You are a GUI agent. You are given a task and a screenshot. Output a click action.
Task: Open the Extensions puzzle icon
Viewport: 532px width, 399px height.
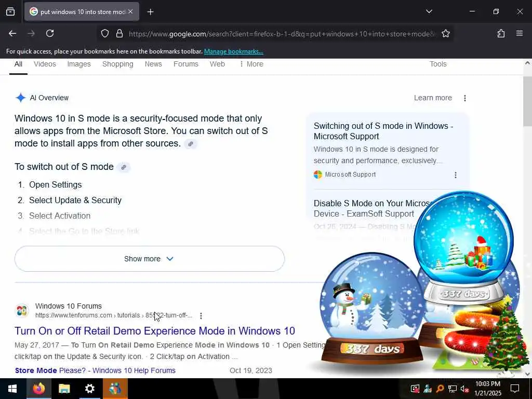501,33
